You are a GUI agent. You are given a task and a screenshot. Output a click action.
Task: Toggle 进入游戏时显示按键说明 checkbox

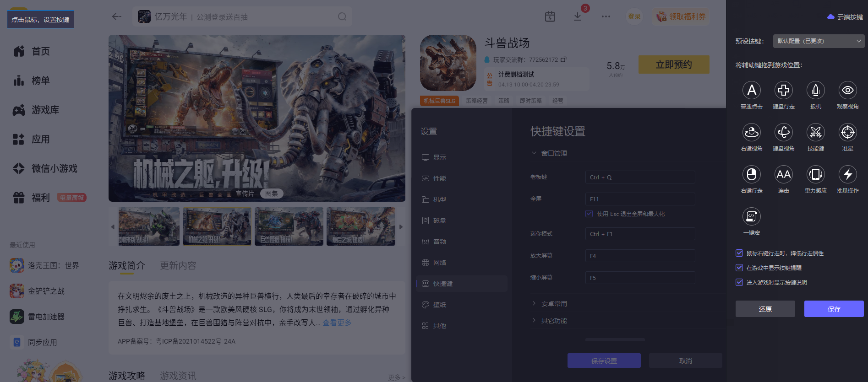click(x=739, y=282)
